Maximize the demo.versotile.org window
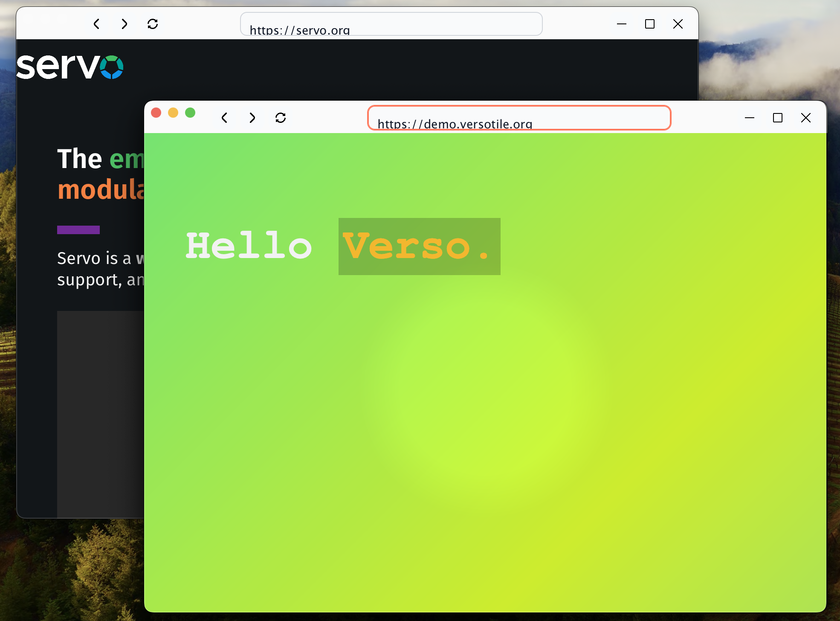This screenshot has height=621, width=840. pos(778,118)
